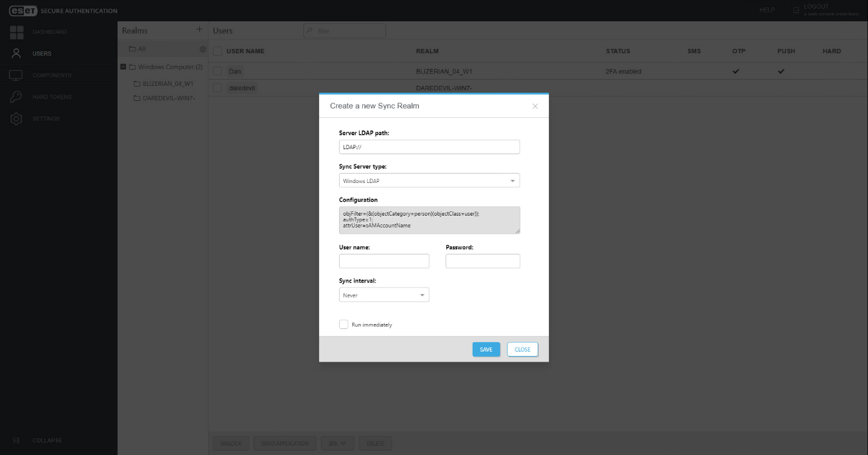868x455 pixels.
Task: Toggle the select-all users checkbox
Action: point(217,51)
